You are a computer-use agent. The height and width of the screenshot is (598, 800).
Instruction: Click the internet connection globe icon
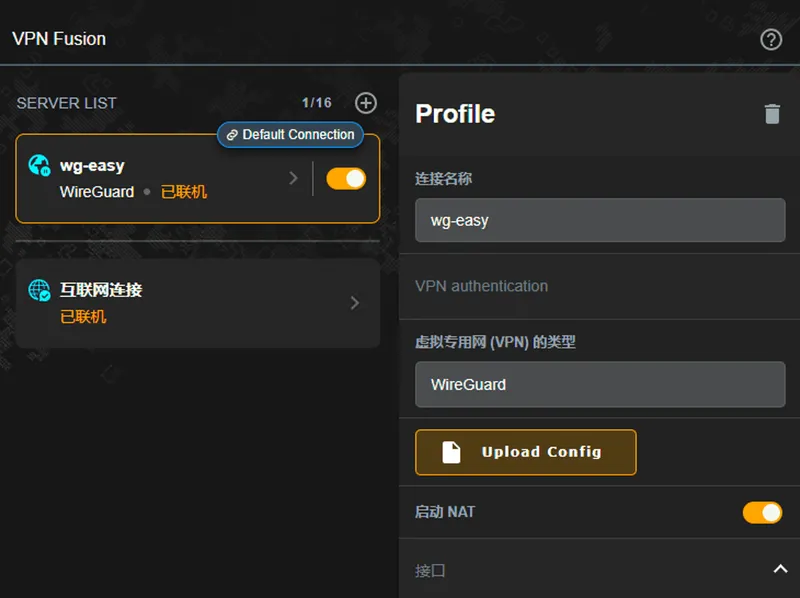click(39, 291)
